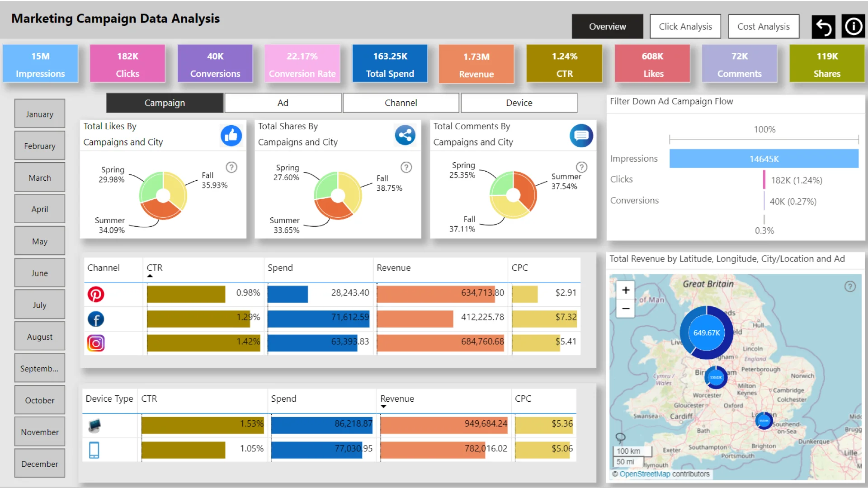Click the back arrow icon
This screenshot has width=868, height=488.
click(823, 27)
